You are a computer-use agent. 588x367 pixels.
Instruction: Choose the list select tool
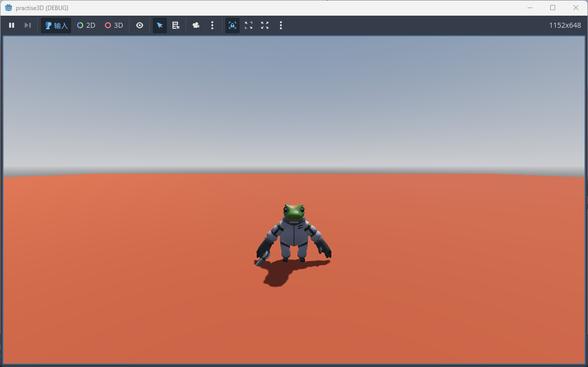tap(176, 25)
